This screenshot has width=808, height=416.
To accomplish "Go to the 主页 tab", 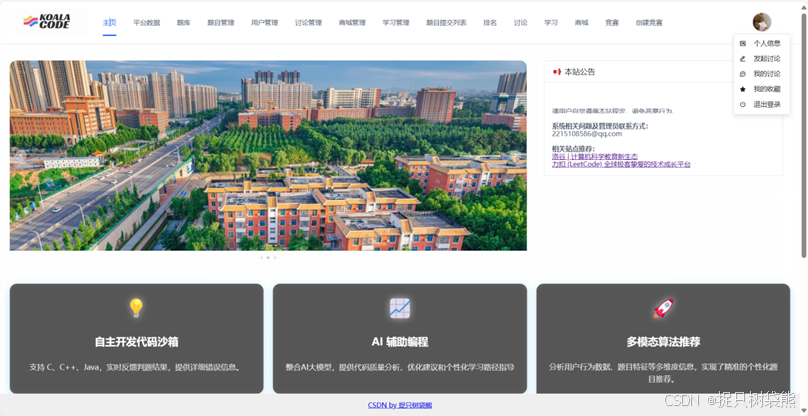I will coord(109,23).
